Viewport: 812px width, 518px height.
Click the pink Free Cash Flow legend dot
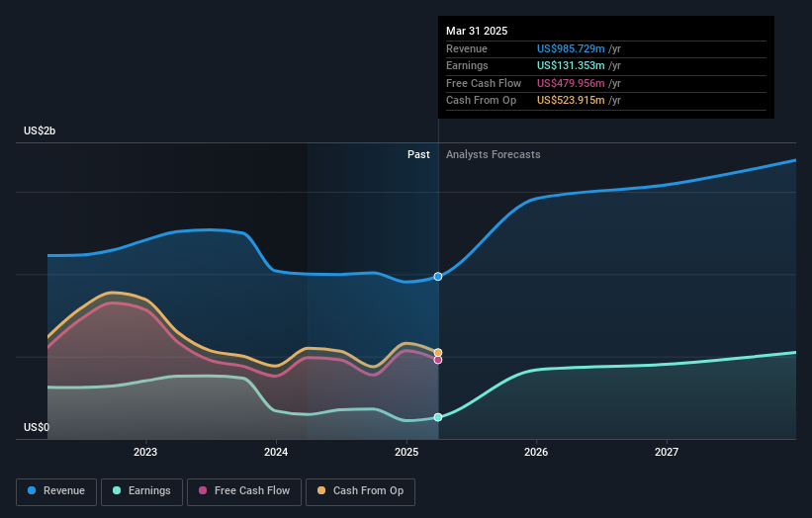point(203,490)
